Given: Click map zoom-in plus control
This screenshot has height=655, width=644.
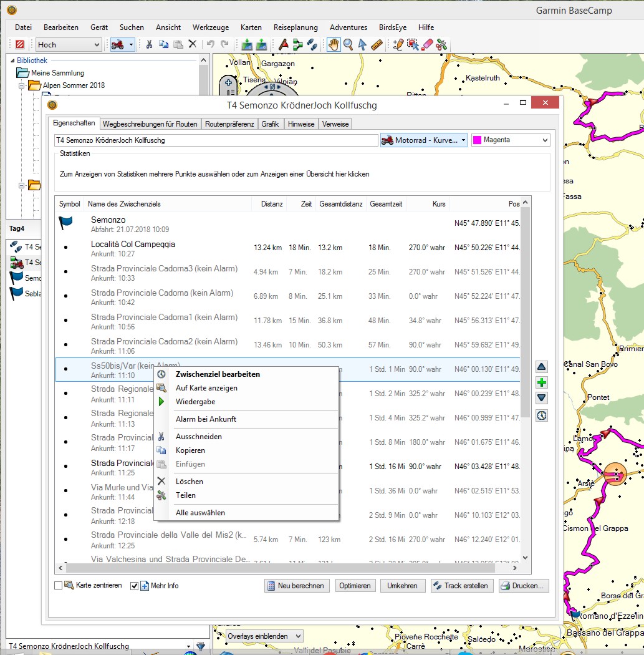Looking at the screenshot, I should (x=228, y=82).
